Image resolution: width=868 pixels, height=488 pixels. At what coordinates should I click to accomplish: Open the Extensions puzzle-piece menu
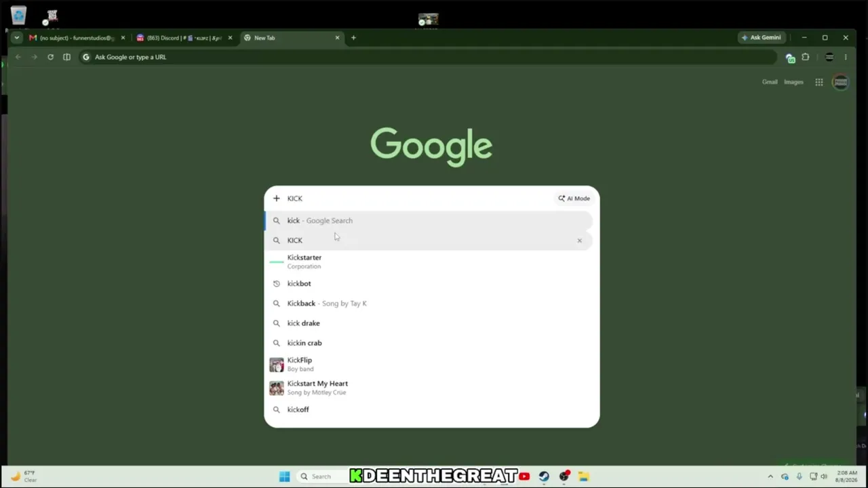[806, 57]
